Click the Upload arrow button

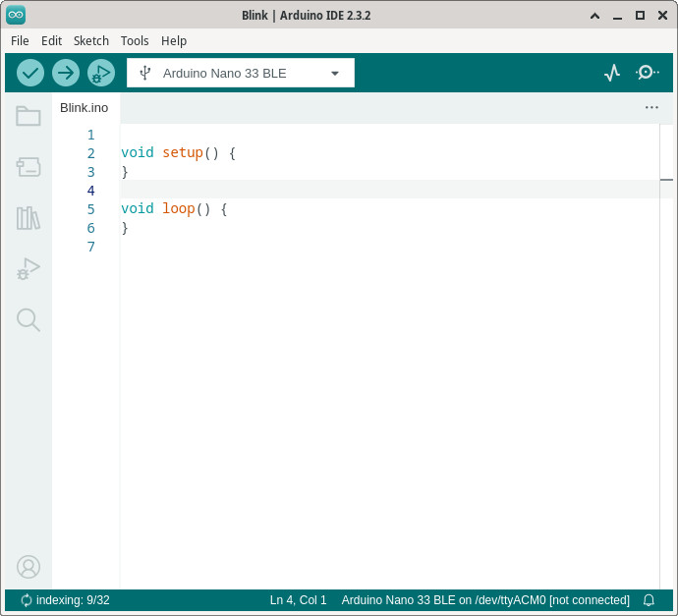(x=66, y=73)
